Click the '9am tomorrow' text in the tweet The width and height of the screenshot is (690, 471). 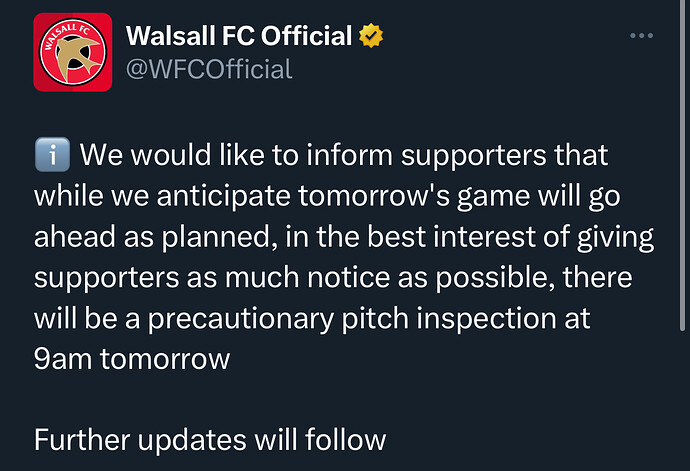click(132, 359)
